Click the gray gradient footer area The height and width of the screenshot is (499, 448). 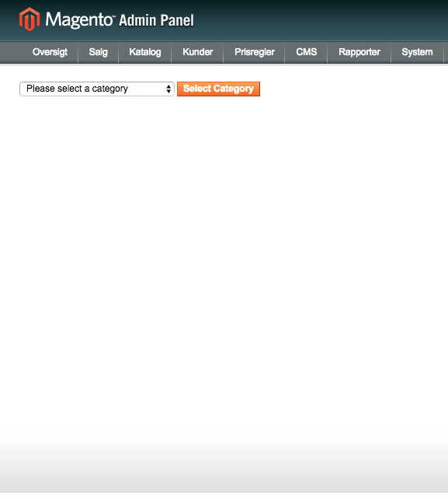pyautogui.click(x=224, y=471)
